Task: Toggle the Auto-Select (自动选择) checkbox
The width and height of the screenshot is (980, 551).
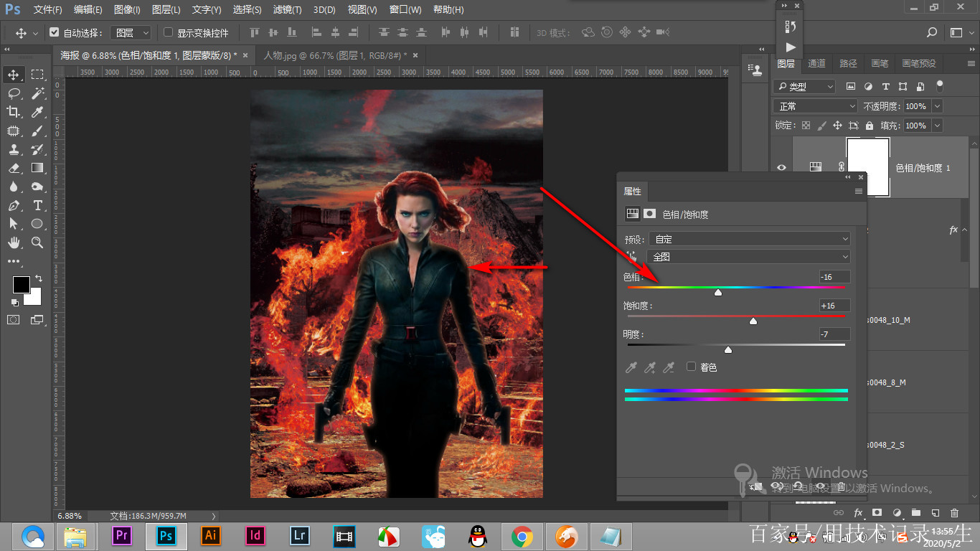Action: click(x=54, y=32)
